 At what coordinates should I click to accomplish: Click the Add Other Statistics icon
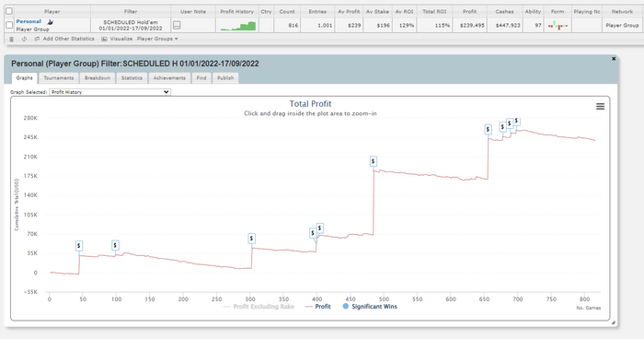point(37,39)
